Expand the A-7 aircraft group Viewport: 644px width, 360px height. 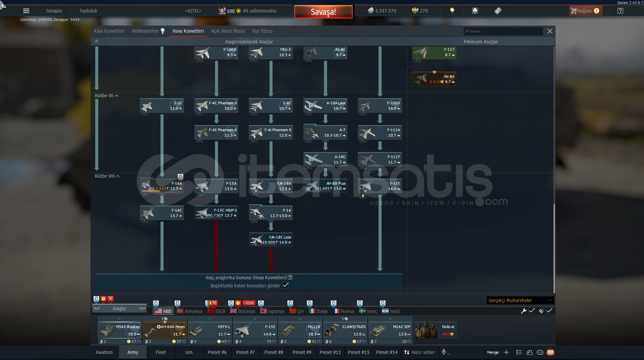325,140
